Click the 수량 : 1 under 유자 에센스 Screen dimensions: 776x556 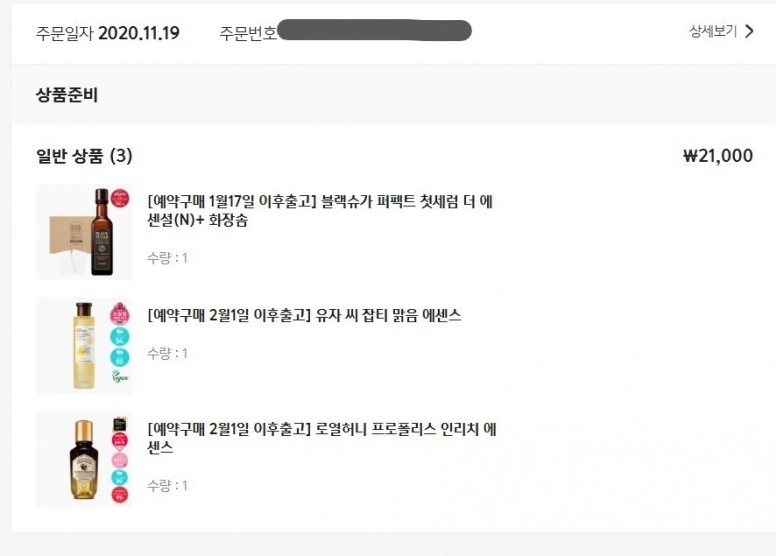167,353
